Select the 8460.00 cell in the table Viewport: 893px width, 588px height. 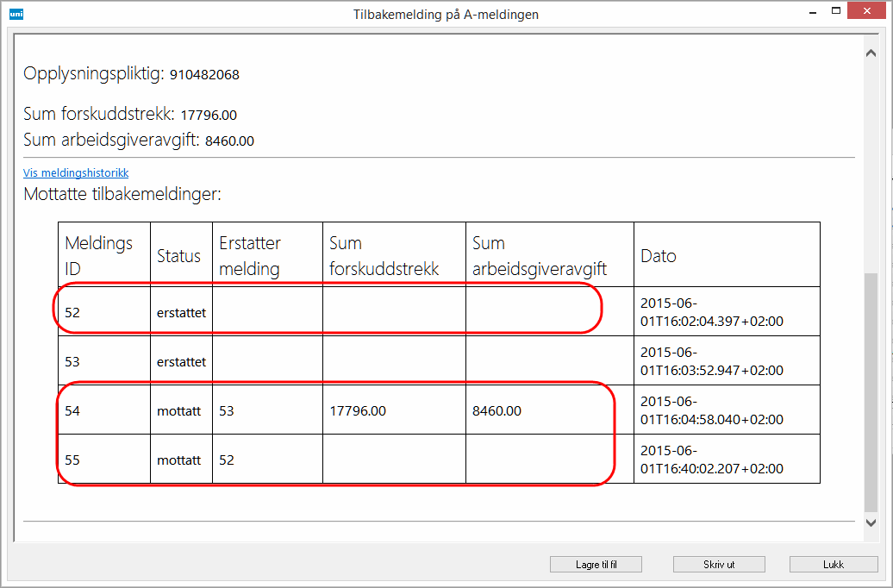[497, 411]
